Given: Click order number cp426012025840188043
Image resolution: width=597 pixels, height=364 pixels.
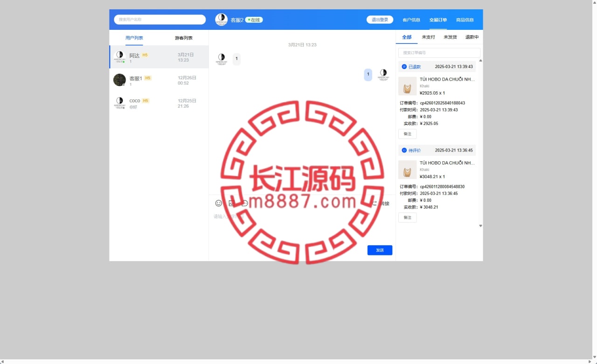Looking at the screenshot, I should tap(442, 103).
